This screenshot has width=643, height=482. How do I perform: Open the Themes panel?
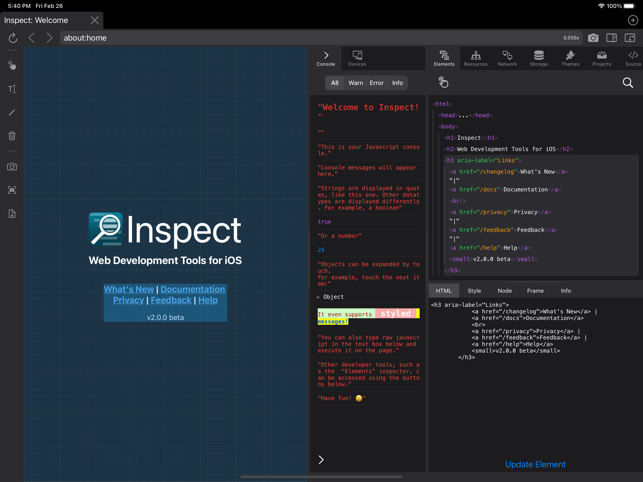pos(570,58)
